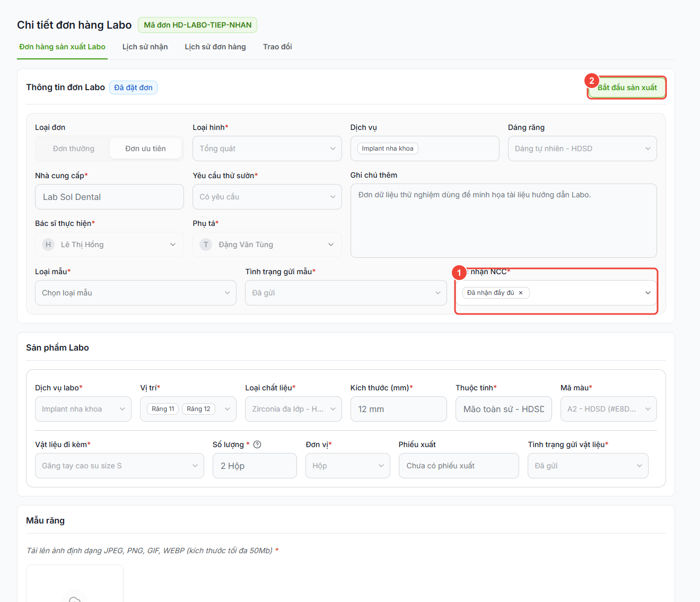Click the Nhà cung cấp field 'Lab Sol Dental'
This screenshot has height=602, width=700.
pyautogui.click(x=109, y=197)
